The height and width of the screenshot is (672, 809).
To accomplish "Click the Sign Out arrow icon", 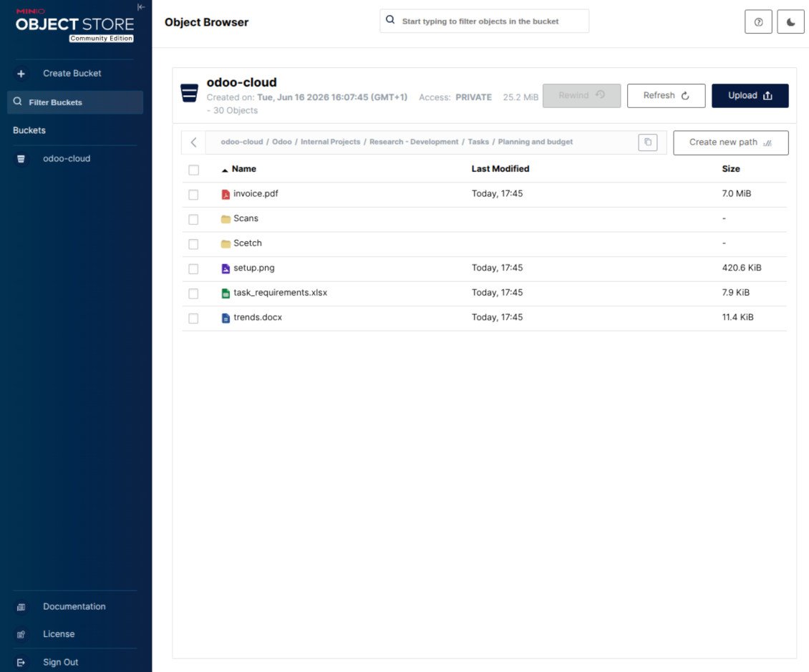I will click(21, 662).
